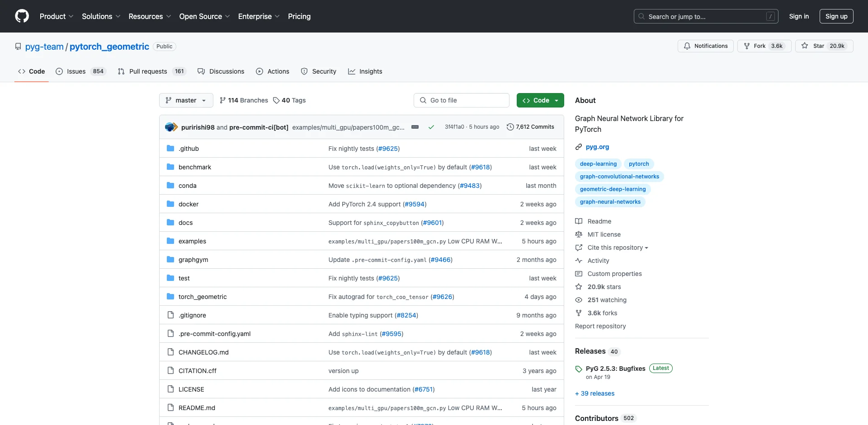Click the link icon beside pyg.org
The image size is (868, 425).
pos(579,147)
